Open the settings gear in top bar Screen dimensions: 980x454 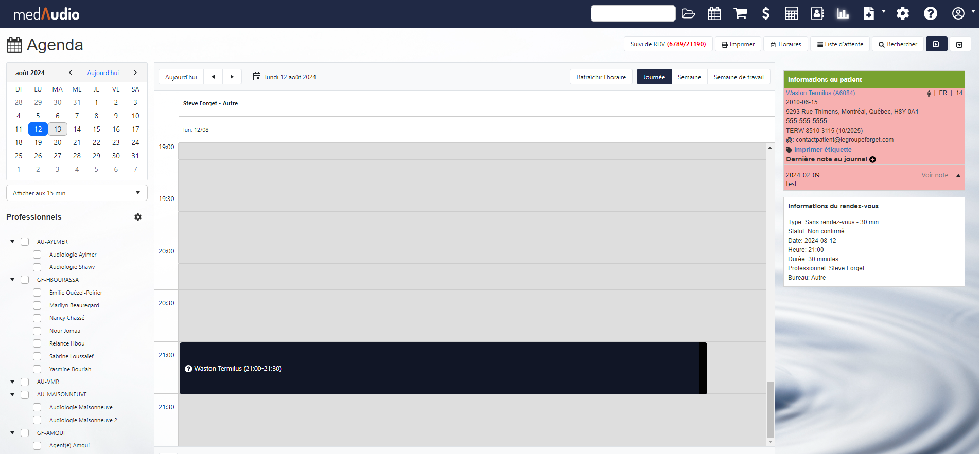coord(902,13)
